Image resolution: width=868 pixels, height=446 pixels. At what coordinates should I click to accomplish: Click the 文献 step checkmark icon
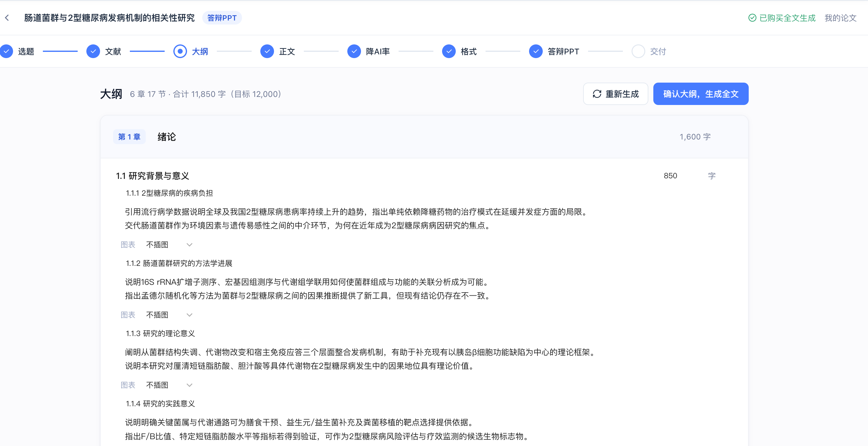point(93,51)
